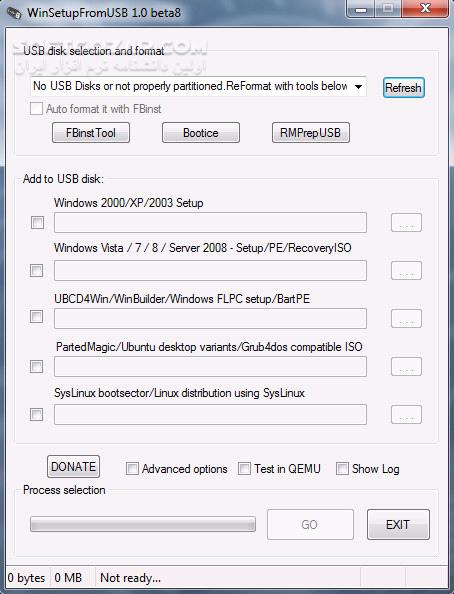
Task: Click the Windows Vista/7/8 ISO path field
Action: click(x=210, y=270)
